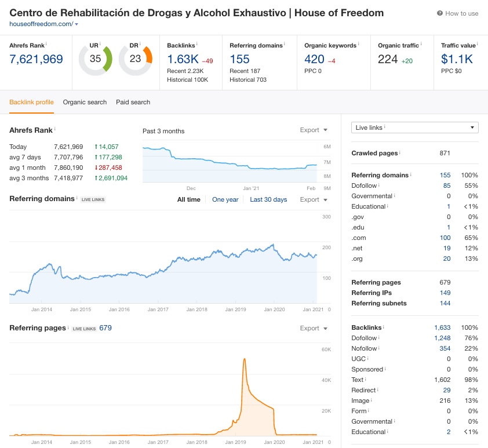Switch to the Paid search tab
Image resolution: width=488 pixels, height=448 pixels.
[x=133, y=102]
